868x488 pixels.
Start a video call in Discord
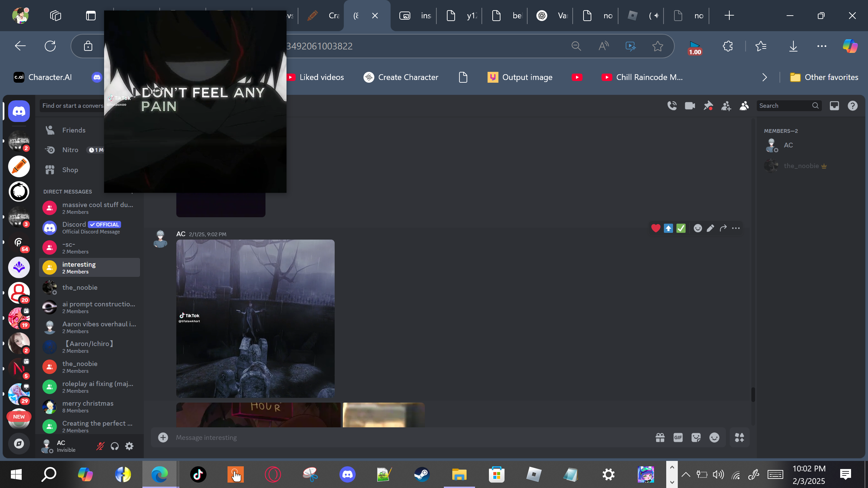pos(690,106)
